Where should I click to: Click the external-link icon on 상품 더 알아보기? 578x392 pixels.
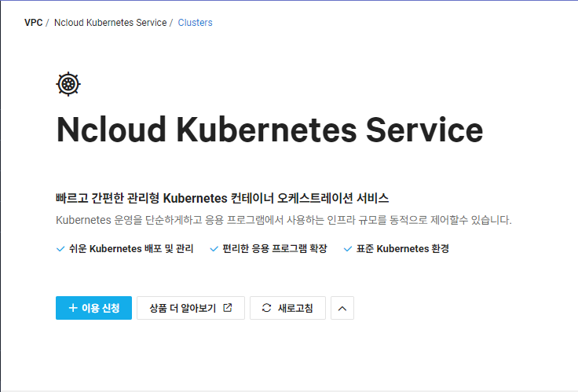pyautogui.click(x=228, y=308)
